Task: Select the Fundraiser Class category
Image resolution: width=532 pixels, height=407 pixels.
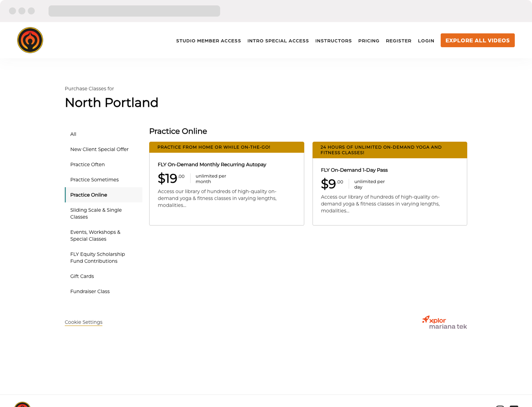Action: (x=90, y=291)
